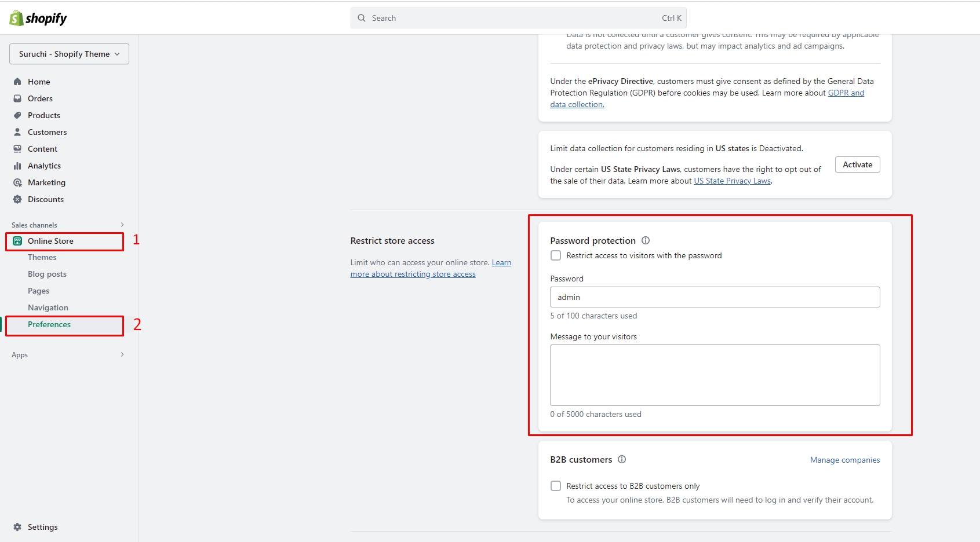Viewport: 980px width, 542px height.
Task: Click the Products tag icon
Action: coord(17,115)
